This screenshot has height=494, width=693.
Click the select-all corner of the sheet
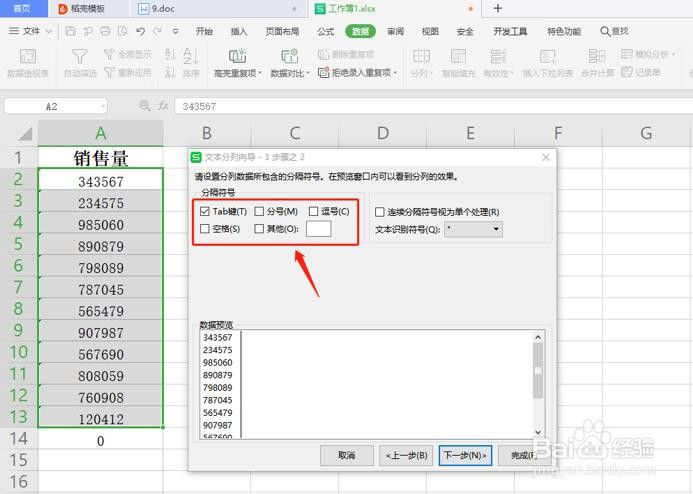click(25, 133)
